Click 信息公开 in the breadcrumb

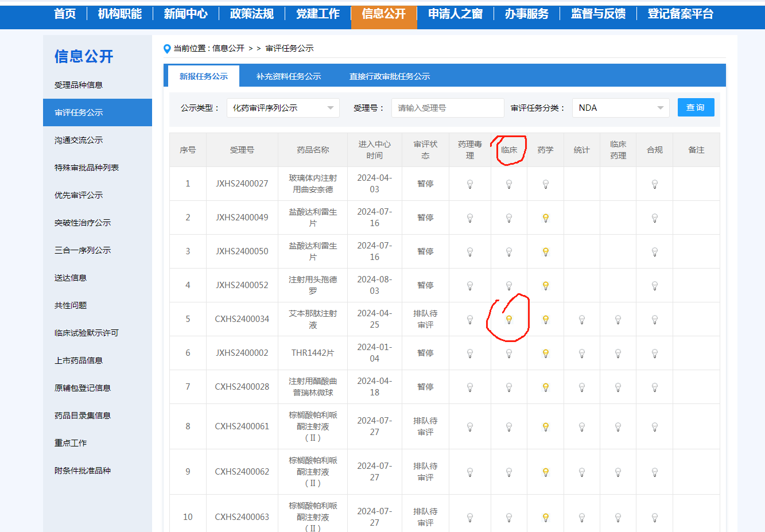click(x=228, y=48)
